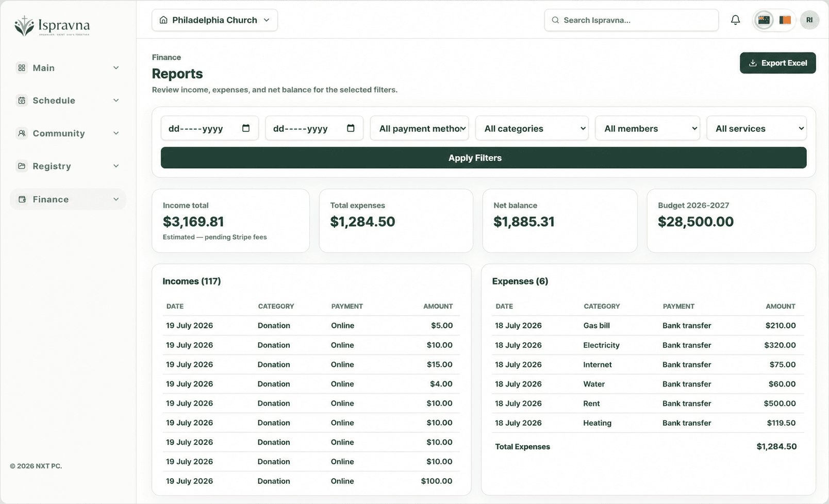This screenshot has height=504, width=829.
Task: Click the Incomes (117) heading
Action: click(192, 281)
